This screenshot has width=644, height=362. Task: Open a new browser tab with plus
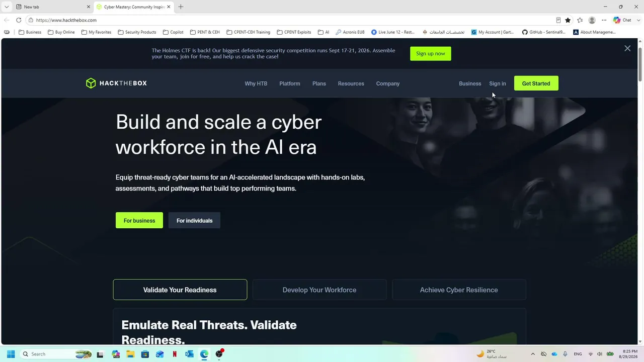[181, 7]
